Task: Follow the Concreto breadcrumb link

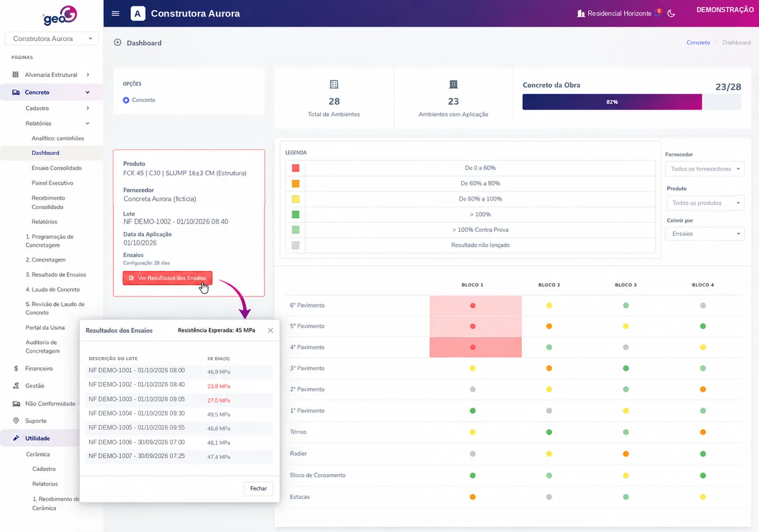Action: pos(698,43)
